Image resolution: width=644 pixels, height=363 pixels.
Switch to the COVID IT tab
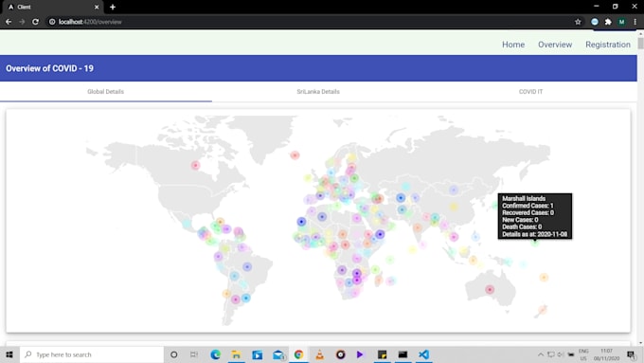click(x=530, y=92)
